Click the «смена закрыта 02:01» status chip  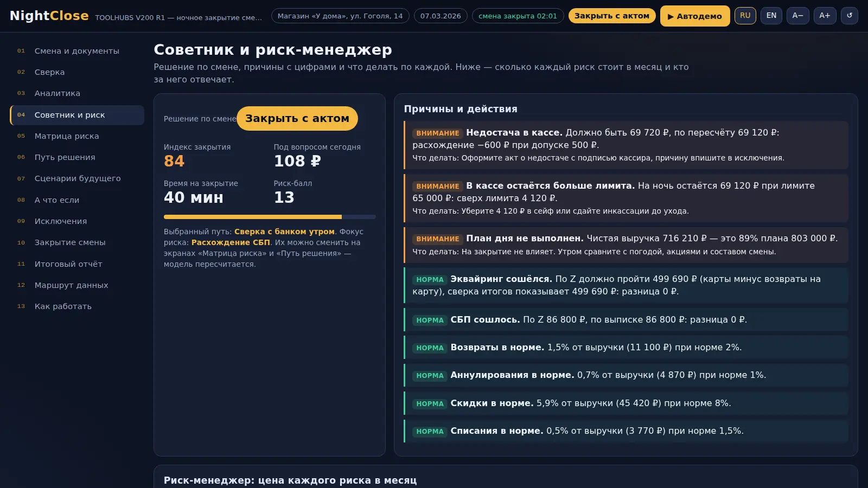518,16
